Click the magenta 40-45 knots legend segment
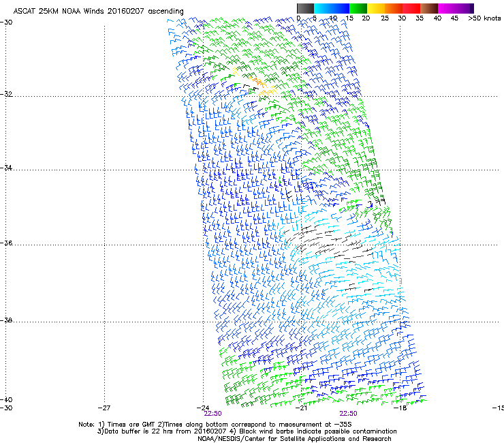The height and width of the screenshot is (443, 504). (447, 8)
